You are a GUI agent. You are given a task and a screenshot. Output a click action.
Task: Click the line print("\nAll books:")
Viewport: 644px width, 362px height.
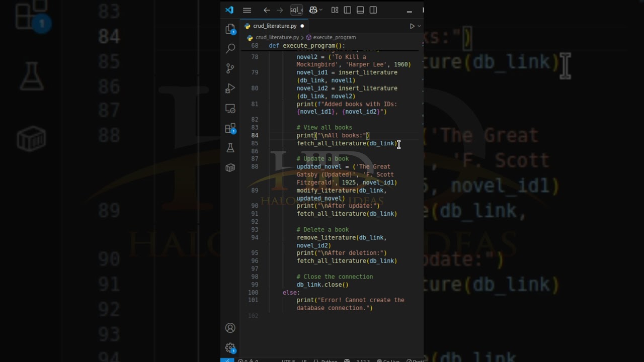[x=333, y=136]
